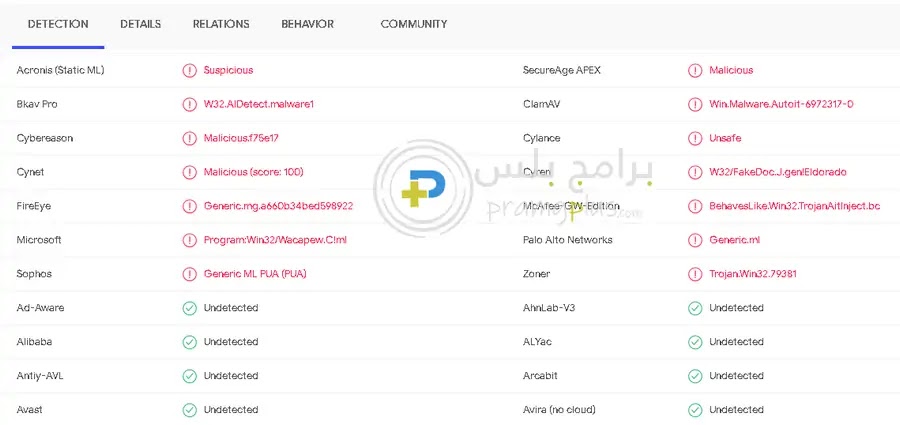Screen dimensions: 900x425
Task: Select the FireEye engine name
Action: 34,206
